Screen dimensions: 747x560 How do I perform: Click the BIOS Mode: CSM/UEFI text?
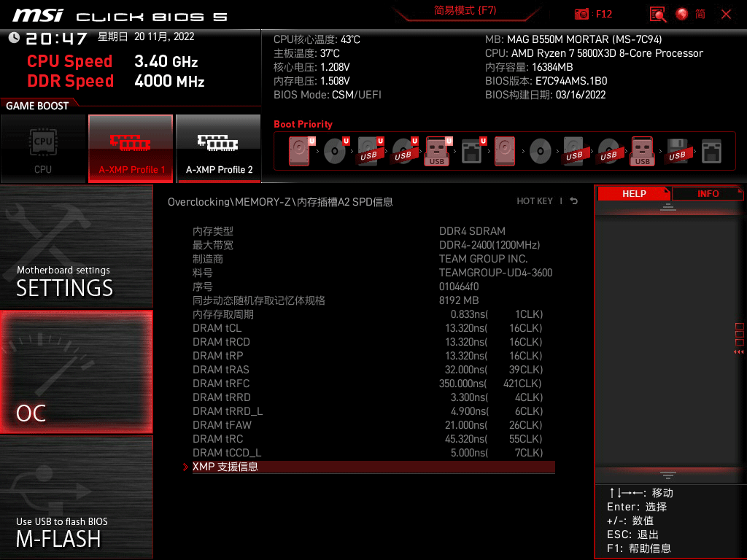click(x=328, y=95)
